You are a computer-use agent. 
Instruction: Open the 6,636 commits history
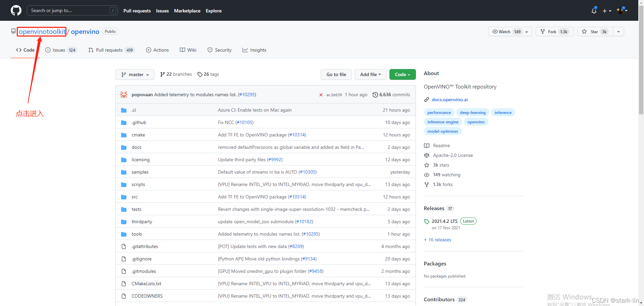point(391,95)
